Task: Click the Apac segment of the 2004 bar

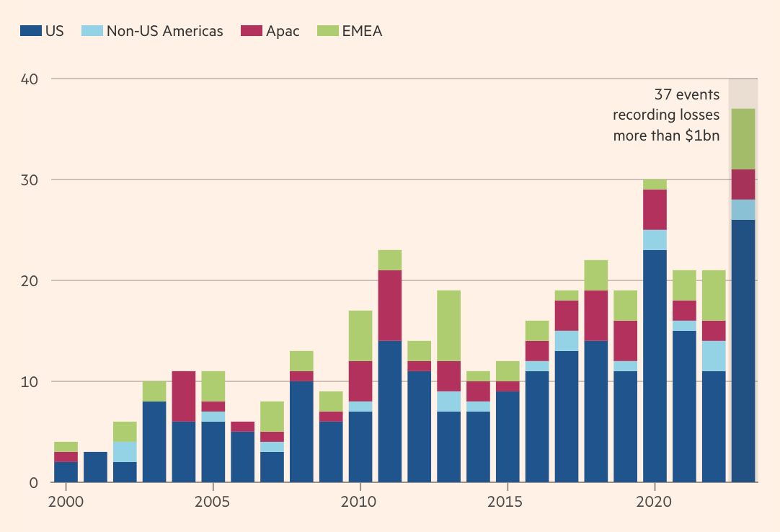Action: tap(184, 396)
